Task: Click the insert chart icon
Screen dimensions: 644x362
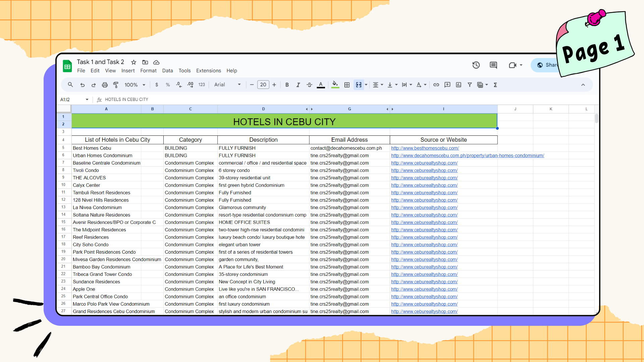Action: [x=459, y=85]
